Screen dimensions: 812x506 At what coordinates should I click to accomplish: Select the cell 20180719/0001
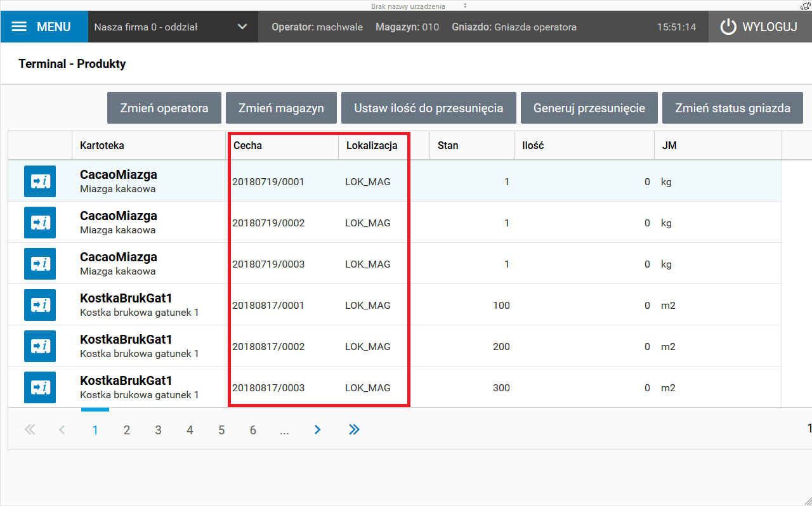coord(268,181)
